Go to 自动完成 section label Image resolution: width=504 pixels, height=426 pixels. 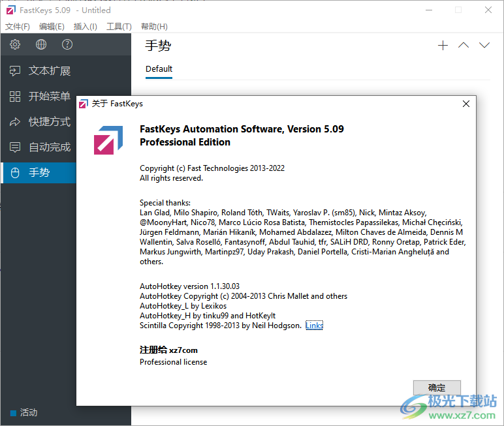pyautogui.click(x=50, y=147)
